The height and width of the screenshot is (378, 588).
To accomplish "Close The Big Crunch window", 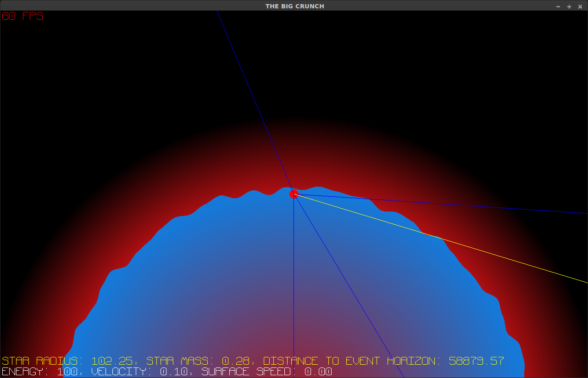I will coord(580,6).
